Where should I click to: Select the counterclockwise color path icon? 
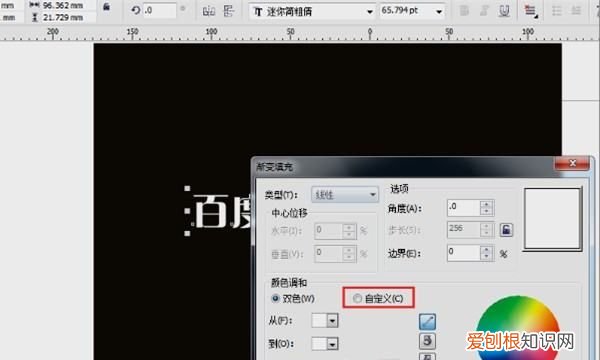click(427, 340)
